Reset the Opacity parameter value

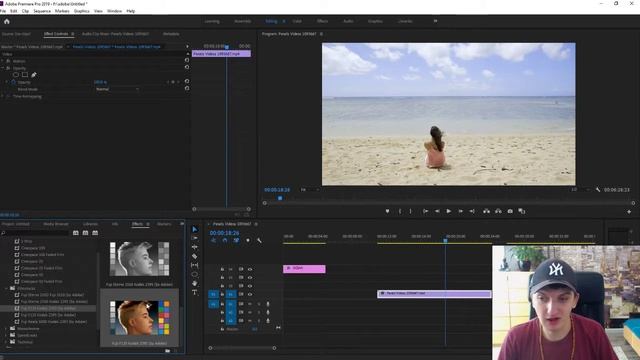coord(187,82)
